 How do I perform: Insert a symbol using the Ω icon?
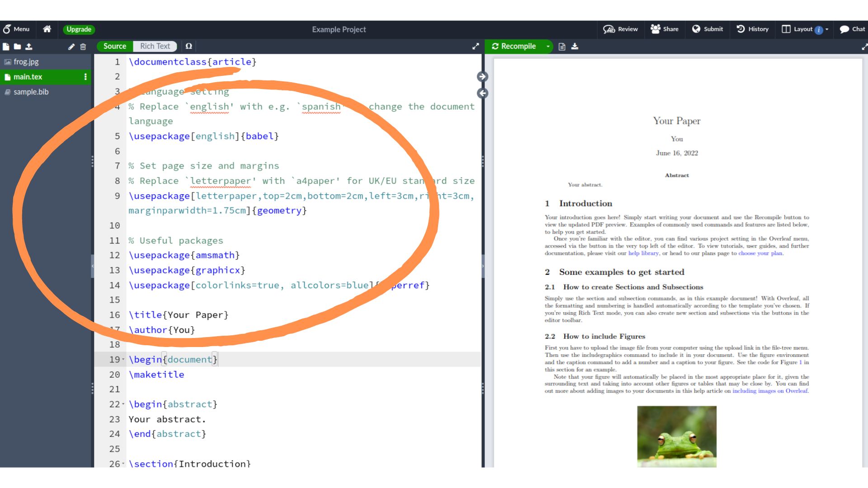click(x=189, y=46)
